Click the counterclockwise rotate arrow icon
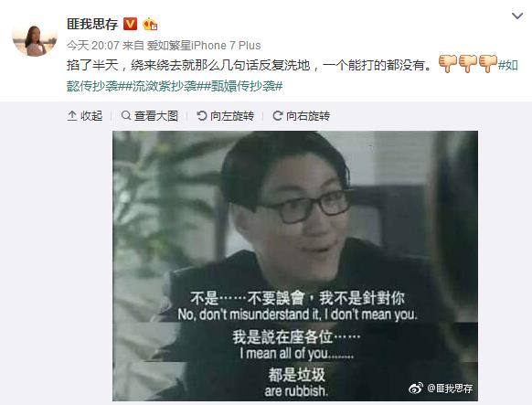Screen dimensions: 532x405 point(201,116)
